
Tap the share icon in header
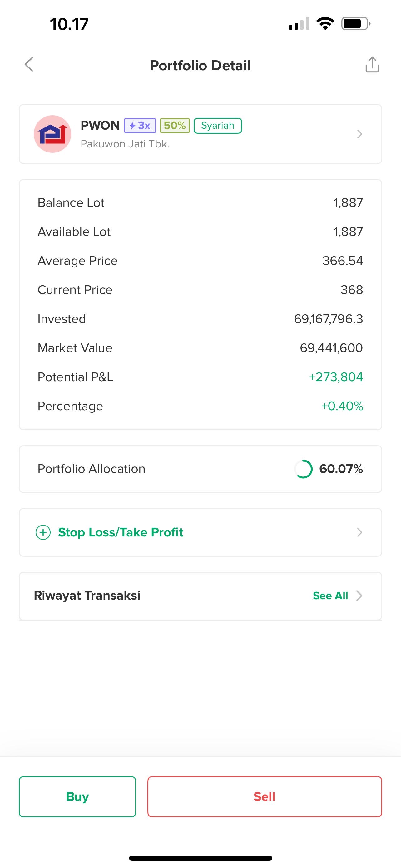coord(372,65)
